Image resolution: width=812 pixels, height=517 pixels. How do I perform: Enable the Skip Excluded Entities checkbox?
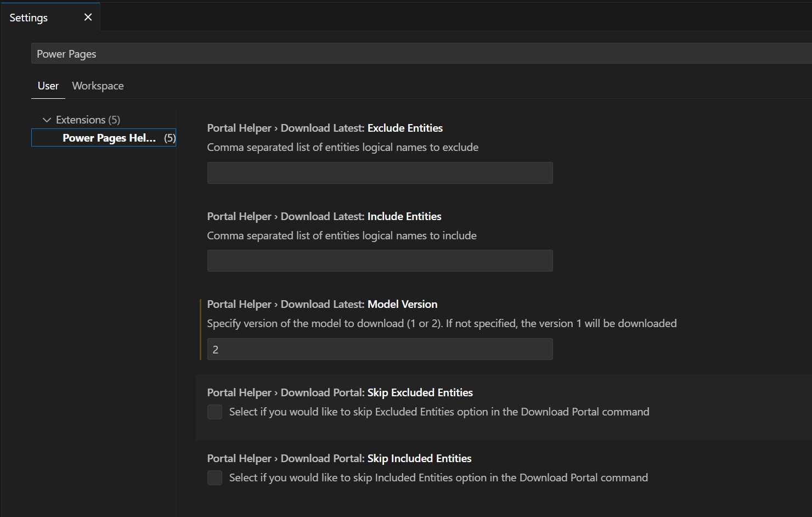click(x=215, y=412)
